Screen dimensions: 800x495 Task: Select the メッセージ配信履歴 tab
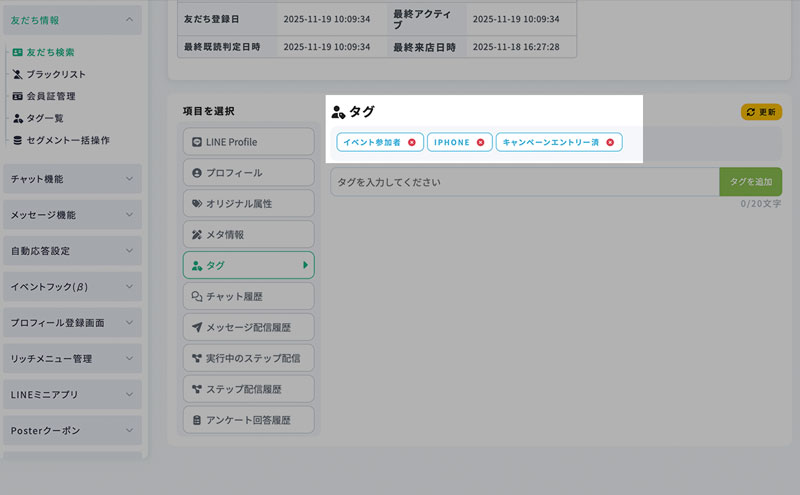pyautogui.click(x=248, y=327)
